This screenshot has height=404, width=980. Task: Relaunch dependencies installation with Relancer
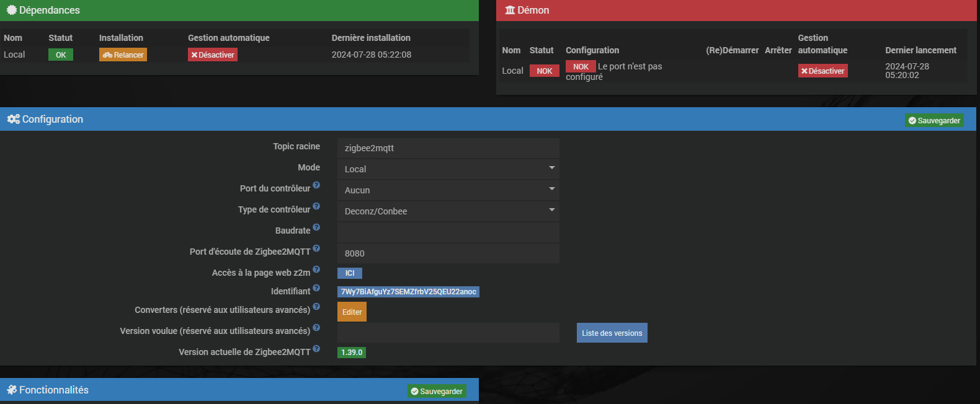(x=123, y=55)
